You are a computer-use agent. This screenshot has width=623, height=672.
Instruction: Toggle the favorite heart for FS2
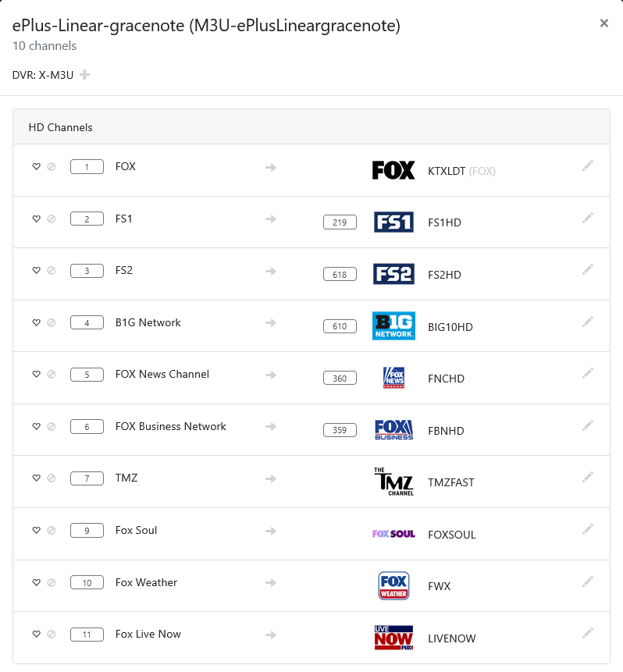[36, 270]
